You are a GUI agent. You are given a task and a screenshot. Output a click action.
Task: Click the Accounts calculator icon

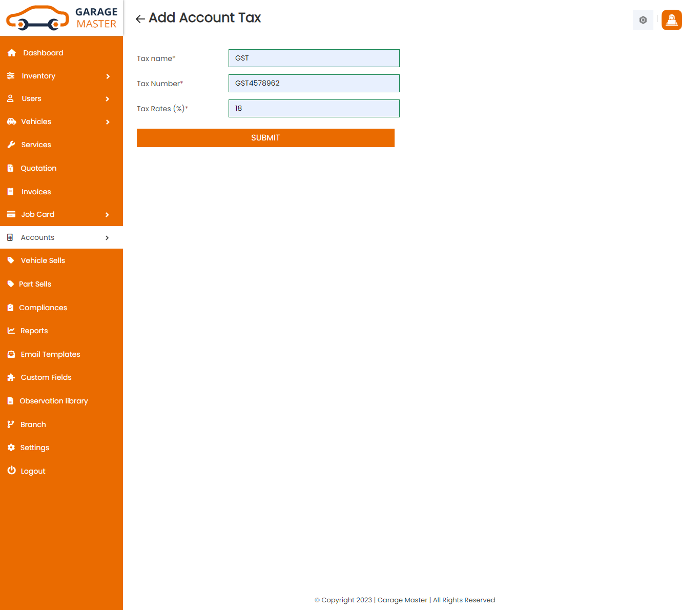point(11,237)
